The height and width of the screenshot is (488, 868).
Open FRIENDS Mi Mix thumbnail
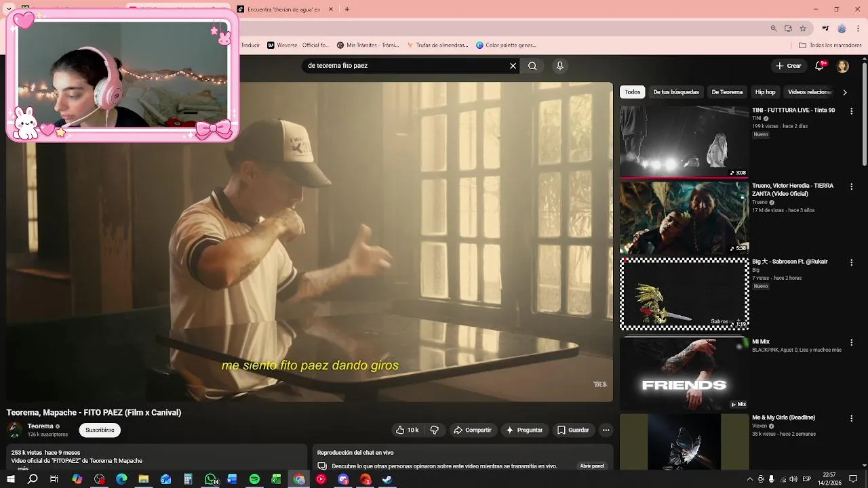click(x=684, y=373)
